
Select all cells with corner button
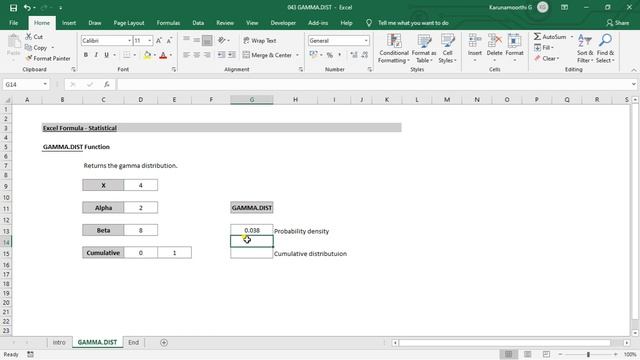pos(7,100)
